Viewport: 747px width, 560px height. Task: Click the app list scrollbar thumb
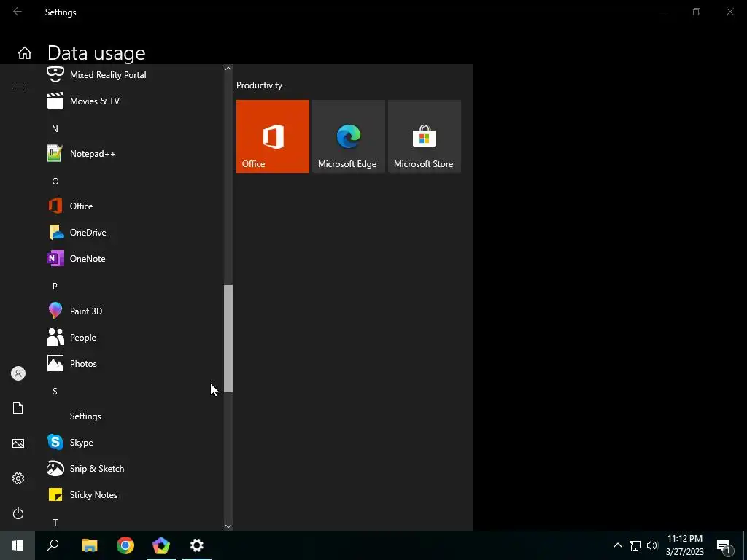228,338
